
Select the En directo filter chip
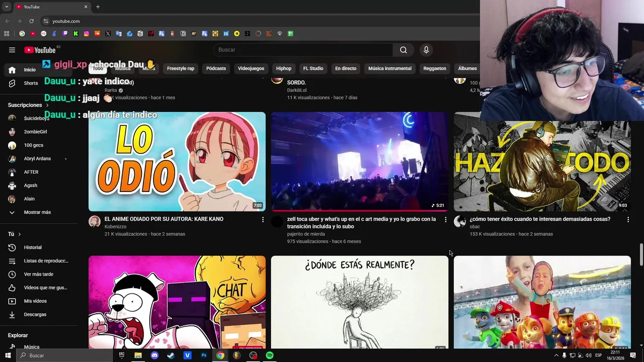coord(346,68)
